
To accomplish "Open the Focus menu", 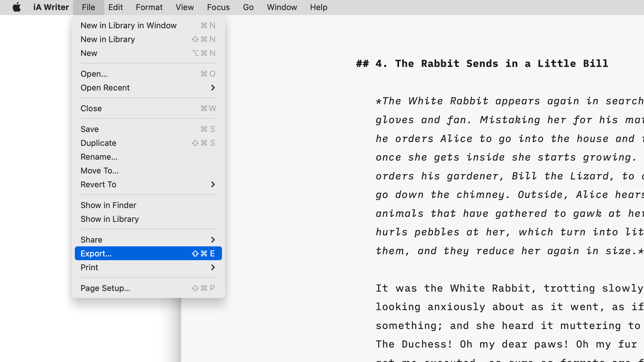I will [218, 7].
